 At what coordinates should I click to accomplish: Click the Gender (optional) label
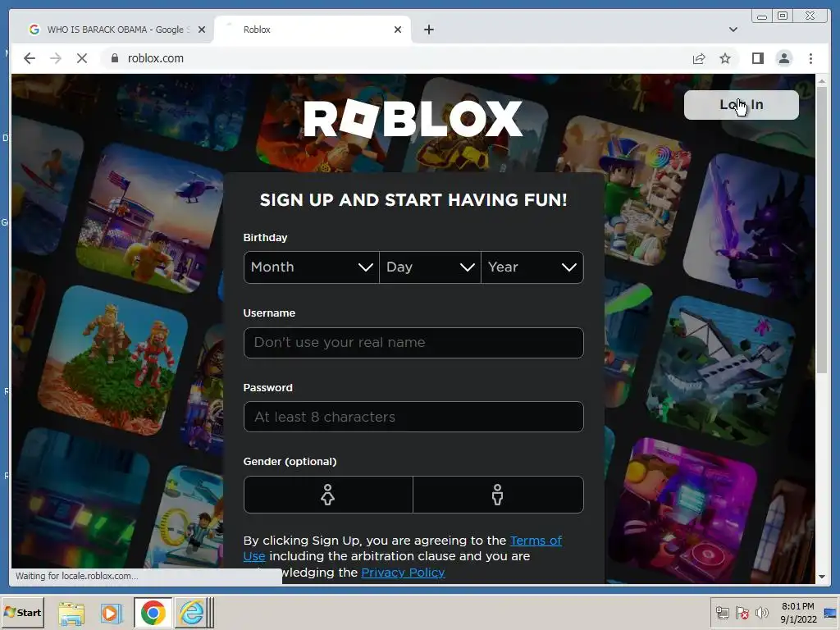pos(290,461)
